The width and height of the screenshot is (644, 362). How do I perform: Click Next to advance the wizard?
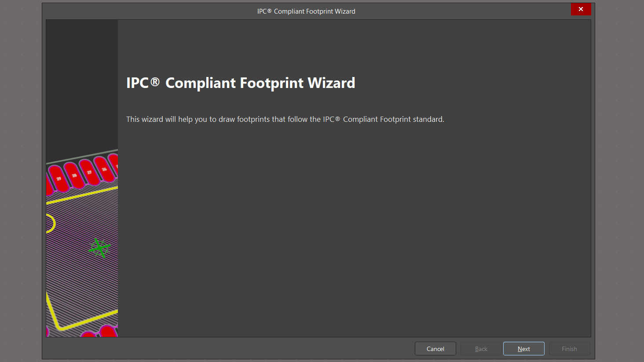523,348
